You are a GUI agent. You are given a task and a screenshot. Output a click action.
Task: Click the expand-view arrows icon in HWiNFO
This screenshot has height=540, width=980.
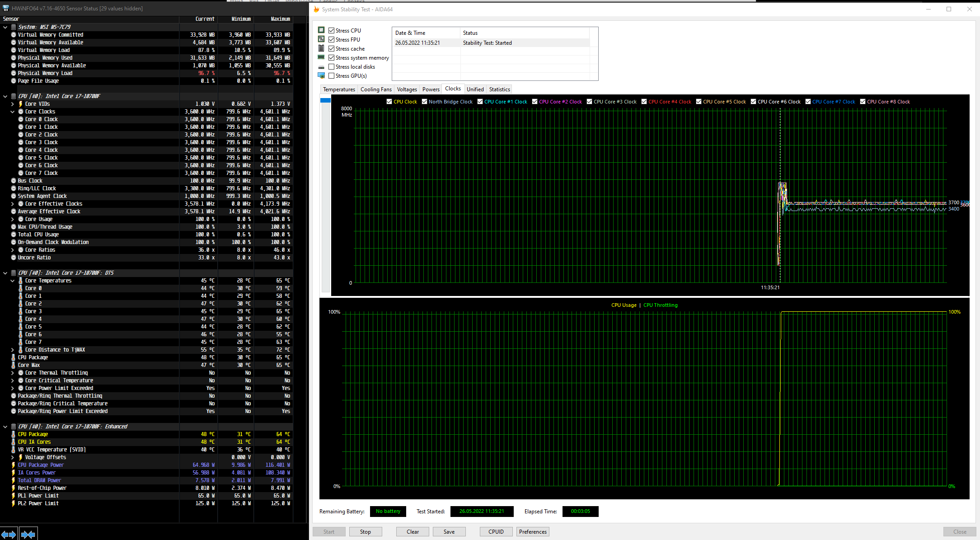click(x=9, y=535)
